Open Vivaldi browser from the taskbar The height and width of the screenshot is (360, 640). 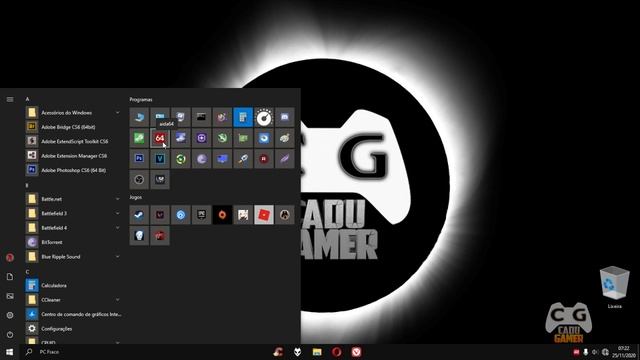coord(356,352)
